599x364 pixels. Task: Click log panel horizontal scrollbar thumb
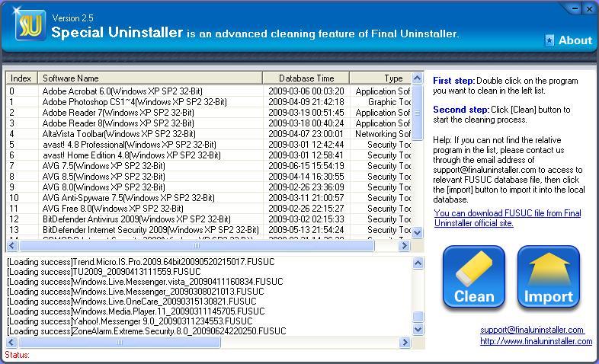pos(120,342)
